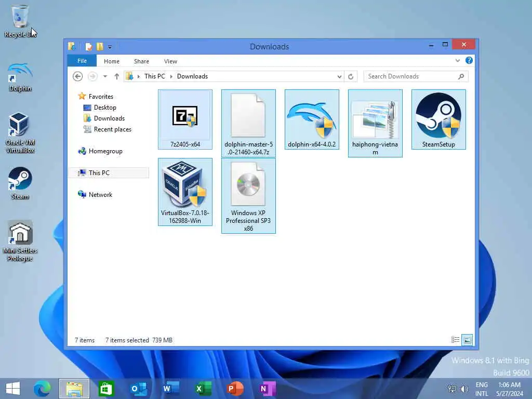Viewport: 532px width, 399px height.
Task: Select VirtualBox-7.0.18-162988-Win installer
Action: (x=185, y=192)
